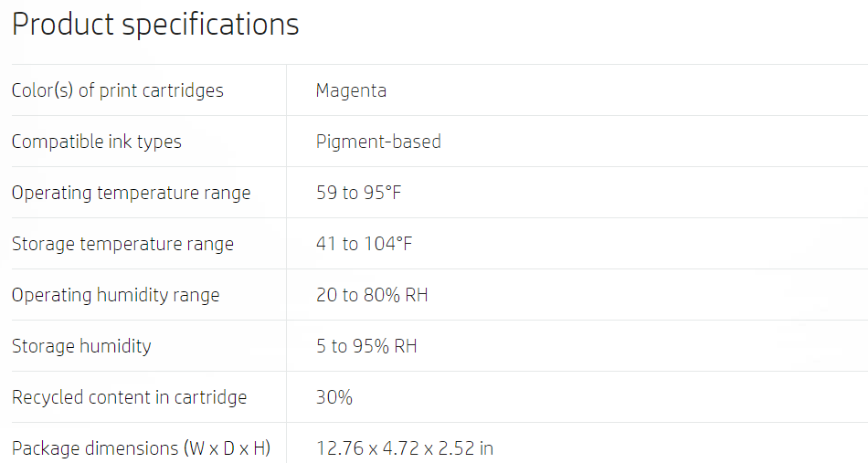868x463 pixels.
Task: Click the 5 to 95% RH value
Action: pos(366,346)
